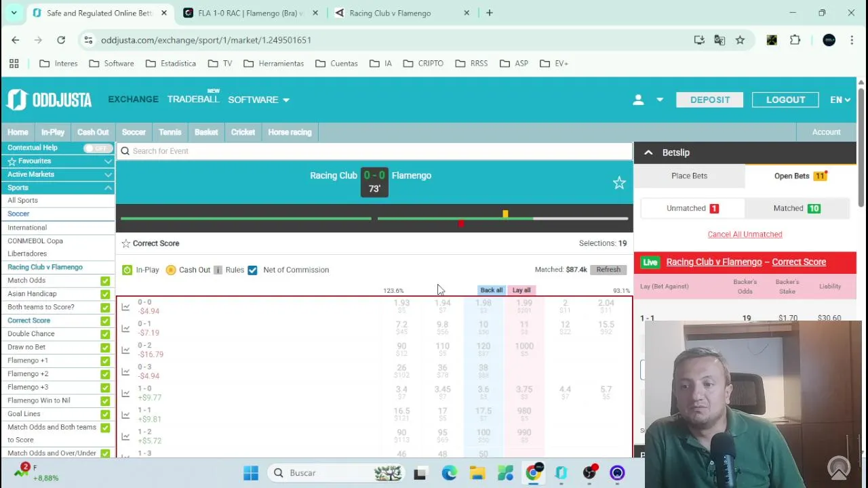Open SOFTWARE dropdown menu
The image size is (868, 488).
click(x=258, y=100)
